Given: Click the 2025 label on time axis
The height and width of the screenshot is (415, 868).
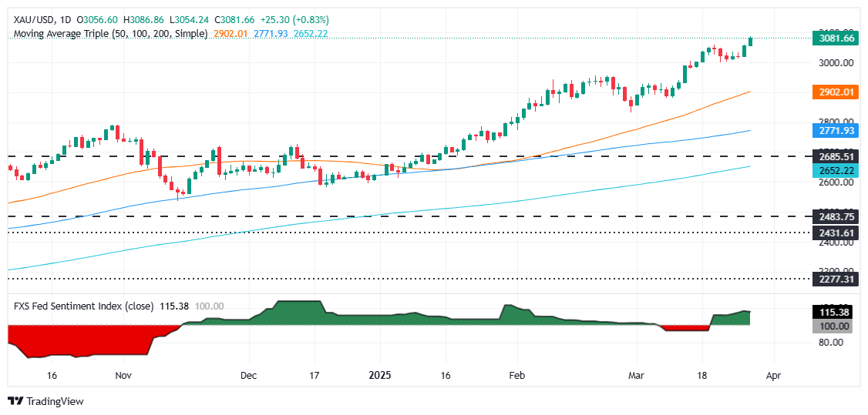Looking at the screenshot, I should coord(380,375).
